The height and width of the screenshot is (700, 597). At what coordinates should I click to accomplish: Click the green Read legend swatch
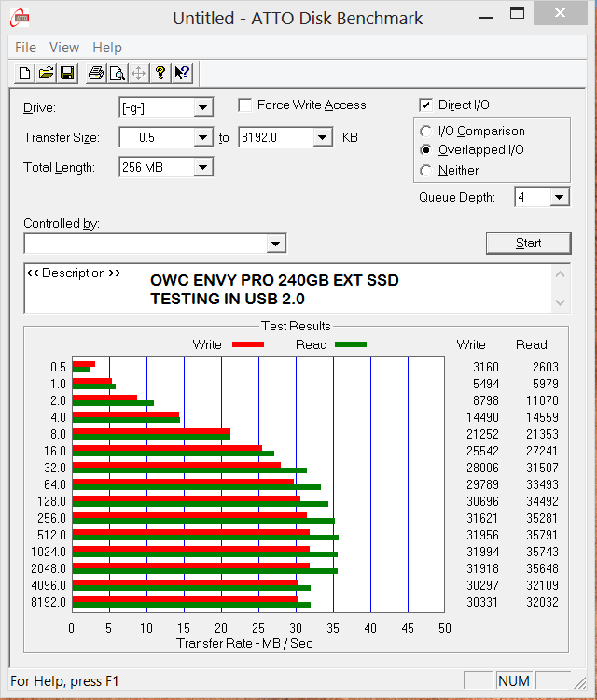[x=351, y=344]
